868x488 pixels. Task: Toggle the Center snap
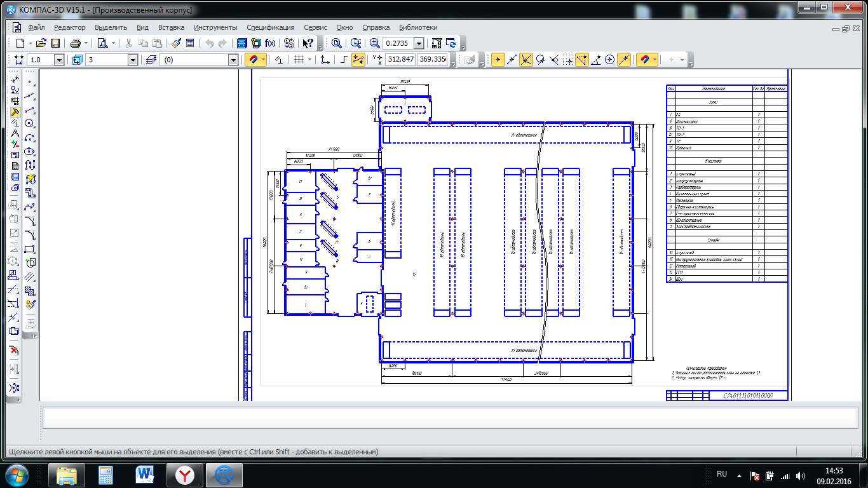tap(610, 60)
